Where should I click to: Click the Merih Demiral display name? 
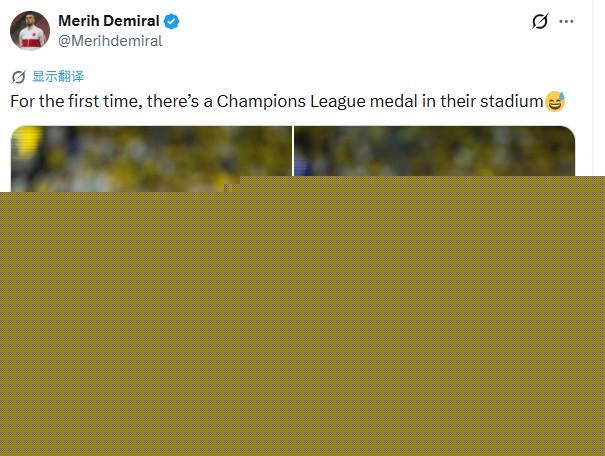108,21
